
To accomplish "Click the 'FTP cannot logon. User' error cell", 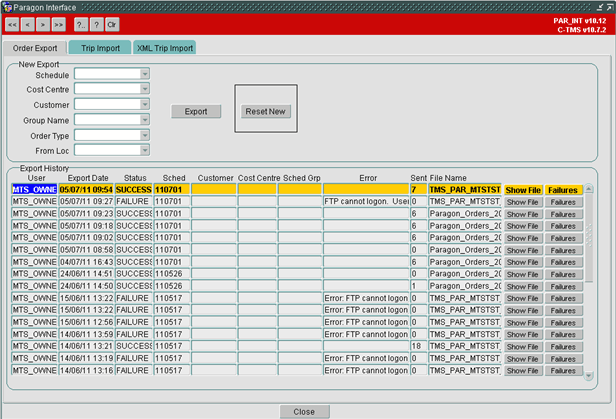I will (366, 201).
